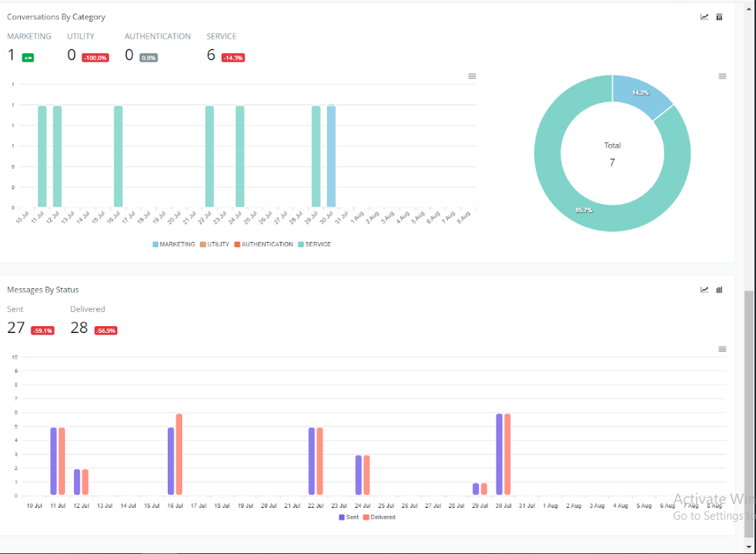
Task: Click the -14.3% badge beside SERVICE count
Action: point(233,57)
